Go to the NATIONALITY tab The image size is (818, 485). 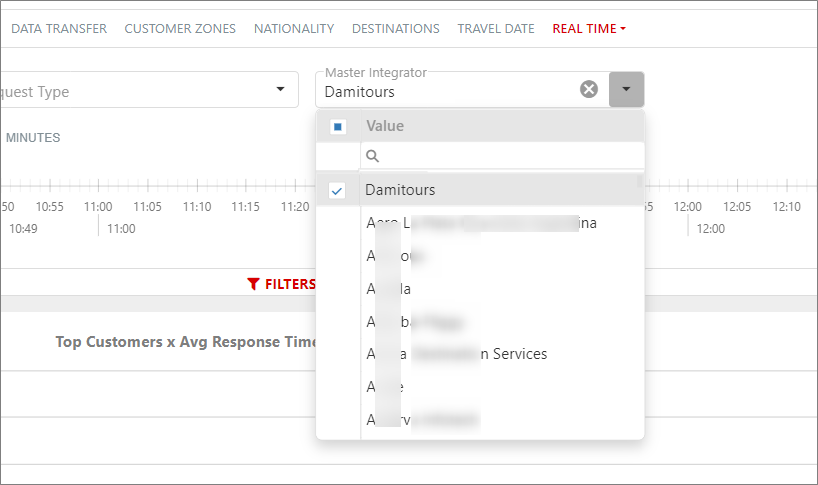click(x=294, y=29)
